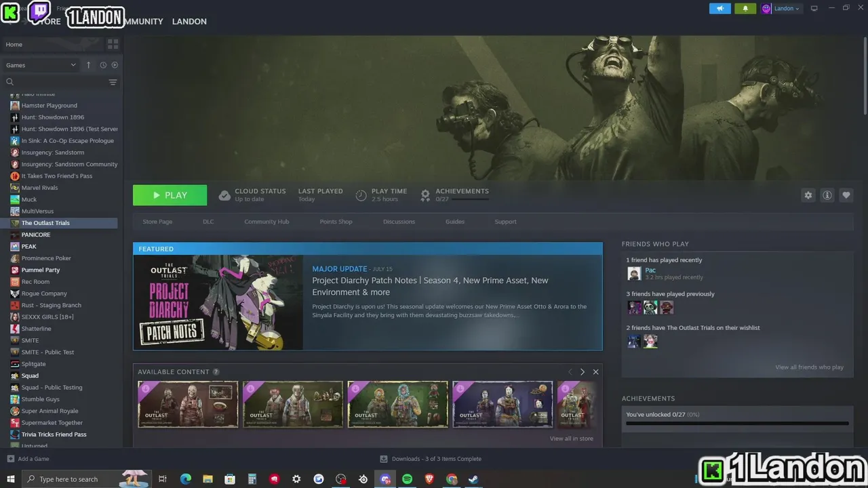
Task: Switch library to collections grid view
Action: (113, 44)
